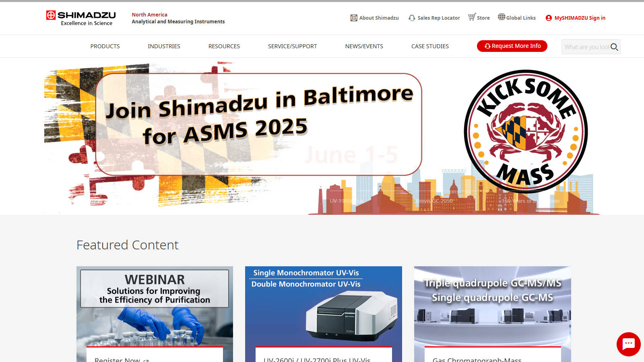The image size is (644, 362).
Task: Click the Global Links globe icon
Action: [x=501, y=17]
